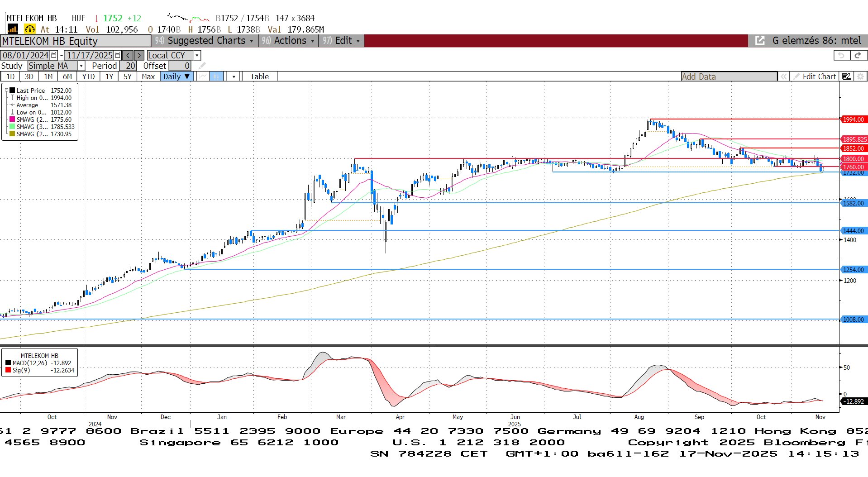This screenshot has width=868, height=477.
Task: Click the redo arrow icon
Action: click(858, 55)
